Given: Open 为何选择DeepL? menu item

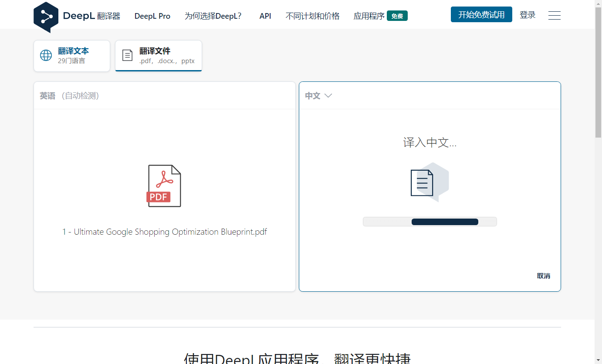Looking at the screenshot, I should pos(213,16).
